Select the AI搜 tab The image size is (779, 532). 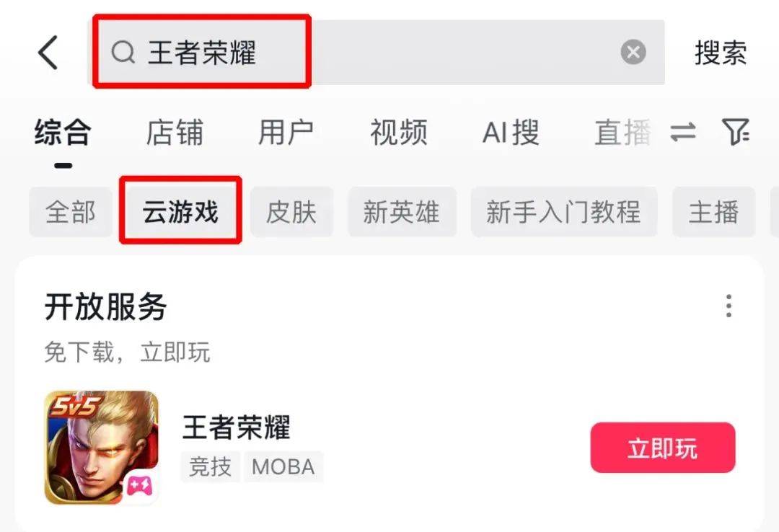(511, 133)
